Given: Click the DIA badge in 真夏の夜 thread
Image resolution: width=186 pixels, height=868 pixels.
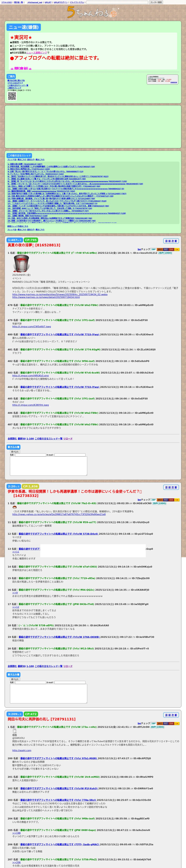Looking at the screenshot, I should click(x=172, y=250).
